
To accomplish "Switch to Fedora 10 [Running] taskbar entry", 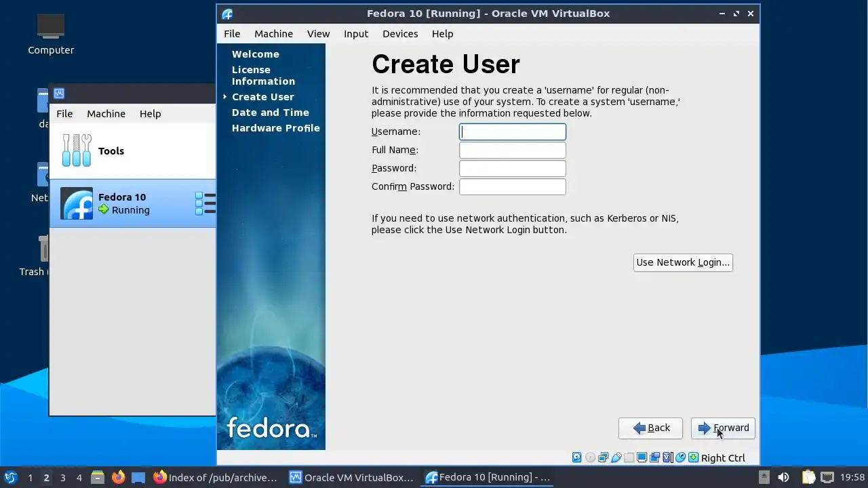I will tap(487, 477).
